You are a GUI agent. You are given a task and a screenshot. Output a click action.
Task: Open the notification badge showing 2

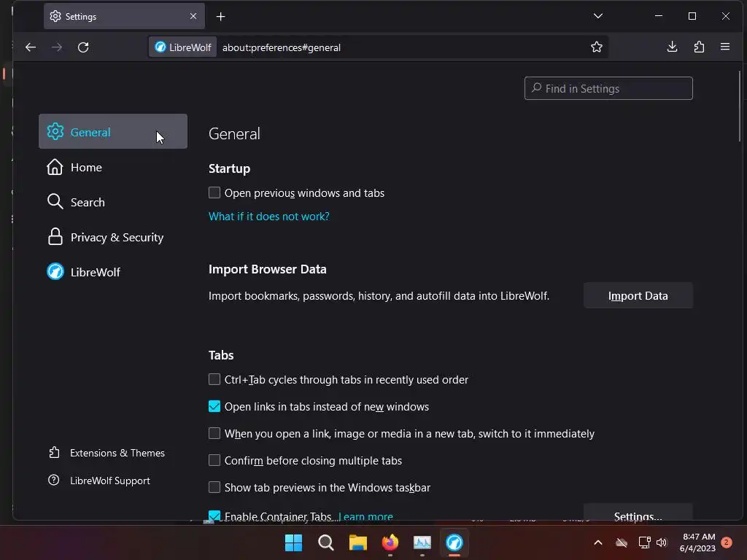[727, 542]
